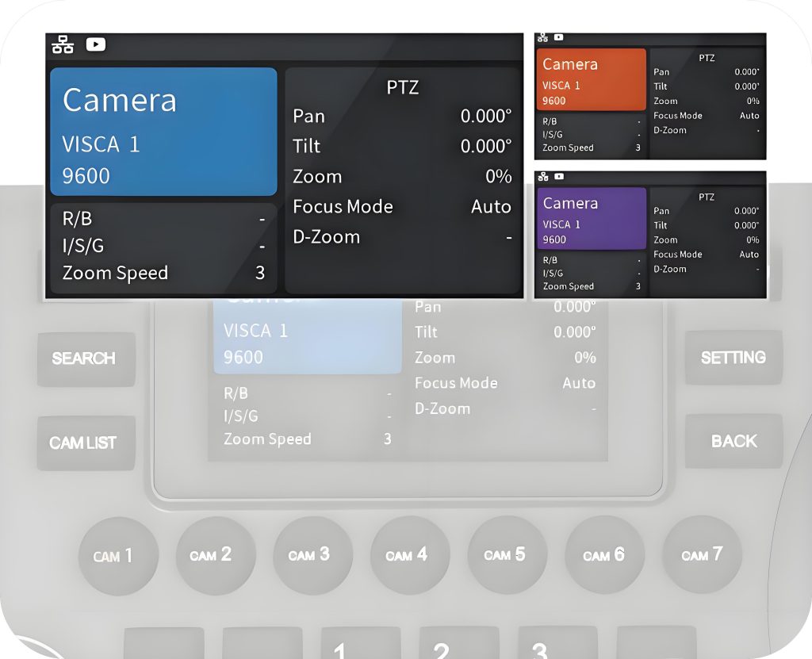Click the network icon on the purple camera panel
The height and width of the screenshot is (659, 812).
[543, 176]
